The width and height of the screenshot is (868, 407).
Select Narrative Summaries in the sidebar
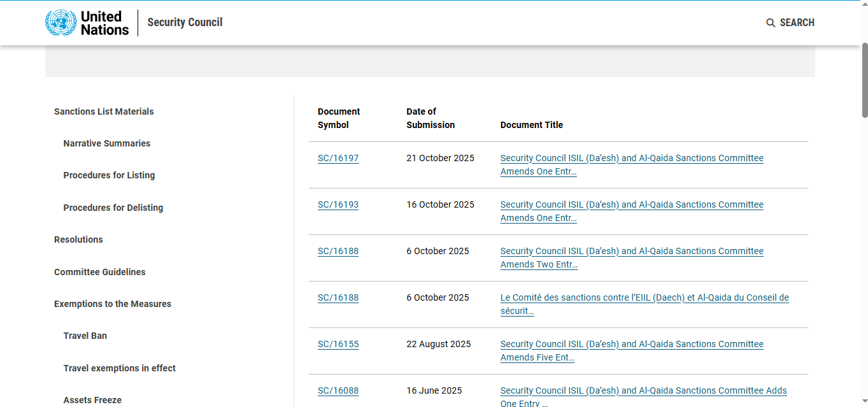pyautogui.click(x=107, y=143)
